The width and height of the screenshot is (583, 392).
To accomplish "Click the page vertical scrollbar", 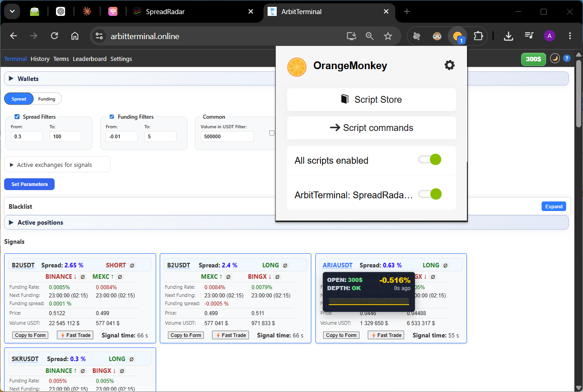I will (578, 93).
